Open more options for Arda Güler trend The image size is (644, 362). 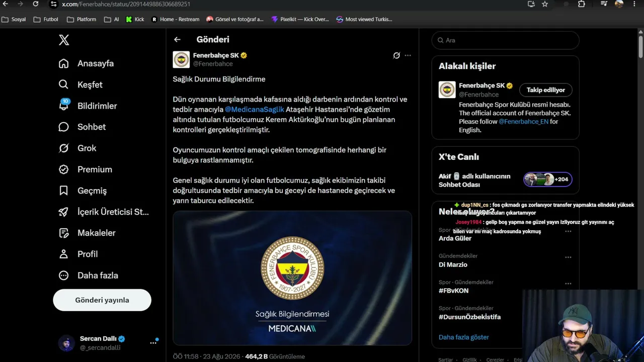click(x=568, y=231)
